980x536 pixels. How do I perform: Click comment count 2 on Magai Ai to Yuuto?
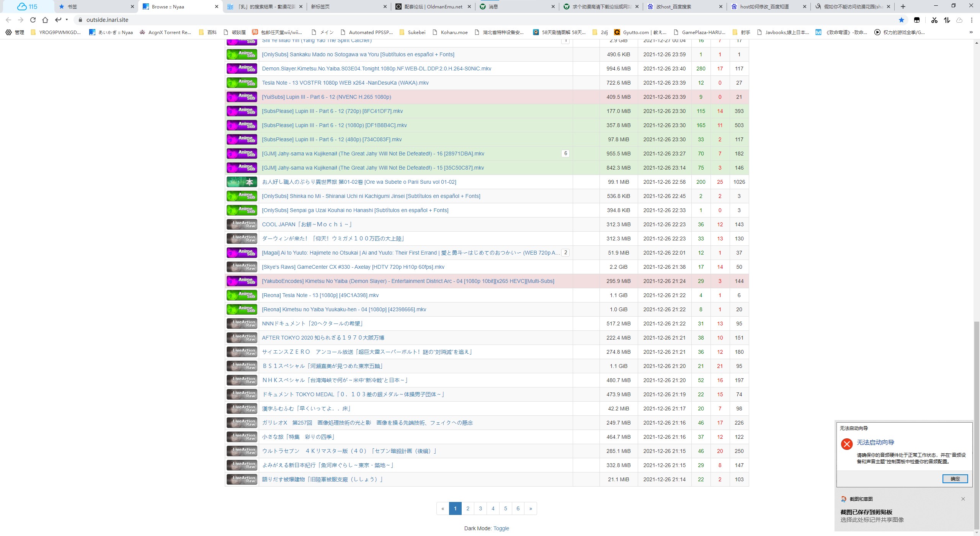pyautogui.click(x=565, y=253)
